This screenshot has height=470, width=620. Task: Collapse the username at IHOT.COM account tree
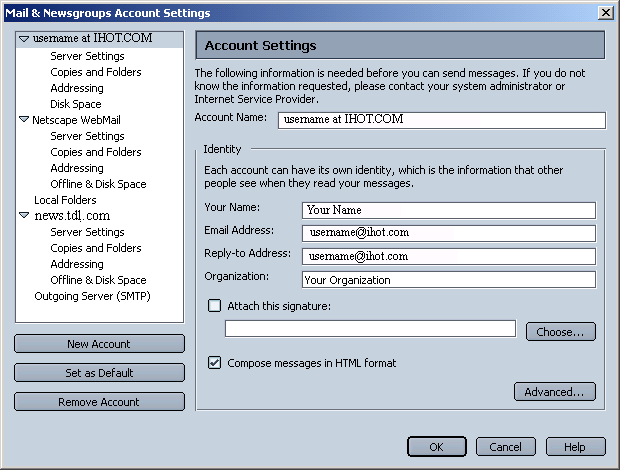24,39
